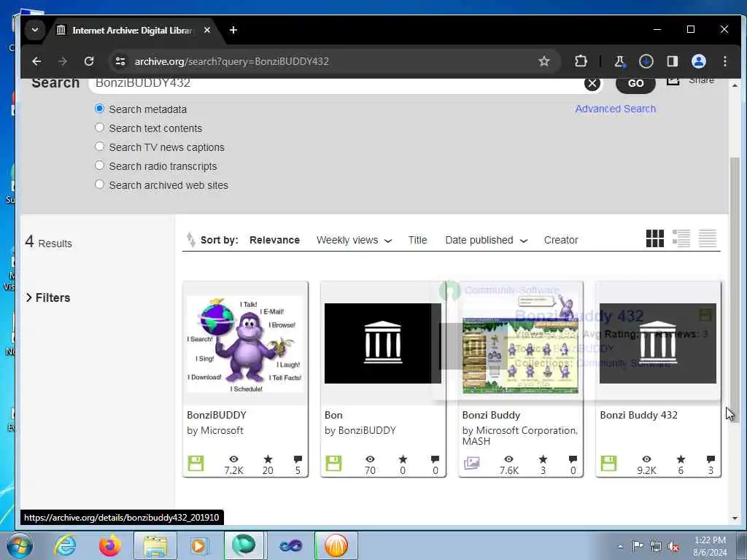Open site information icon in address bar

(120, 61)
